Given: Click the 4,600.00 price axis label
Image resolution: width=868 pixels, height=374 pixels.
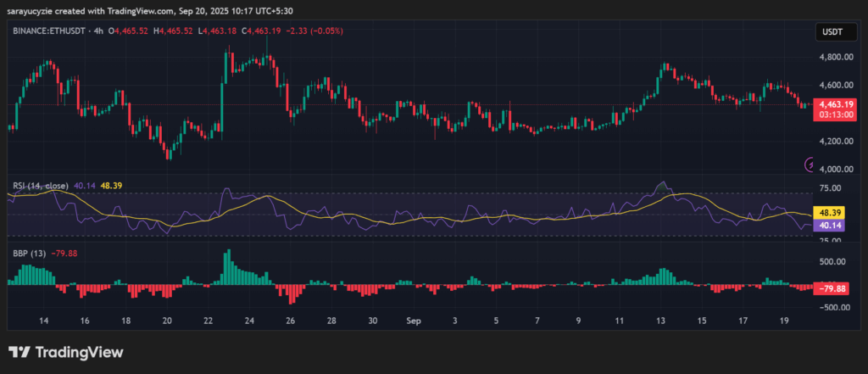Looking at the screenshot, I should [835, 85].
